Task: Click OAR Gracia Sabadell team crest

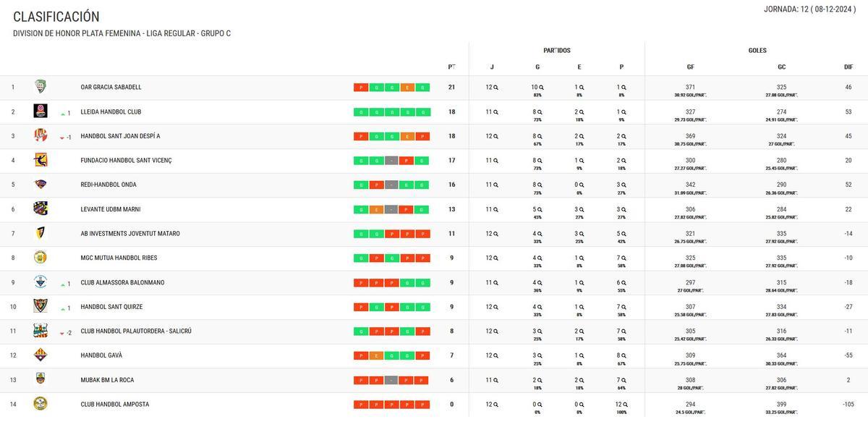Action: click(41, 87)
